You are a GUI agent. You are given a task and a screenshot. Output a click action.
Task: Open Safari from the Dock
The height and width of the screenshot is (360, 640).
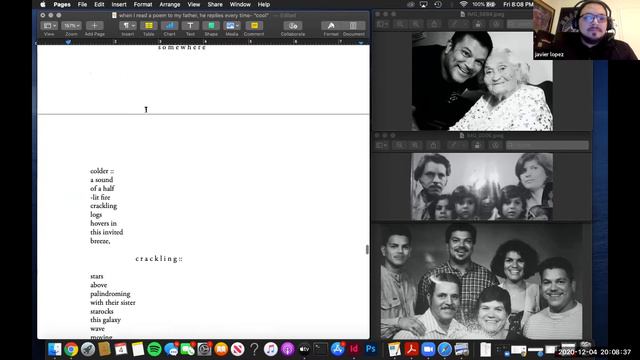[x=445, y=349]
